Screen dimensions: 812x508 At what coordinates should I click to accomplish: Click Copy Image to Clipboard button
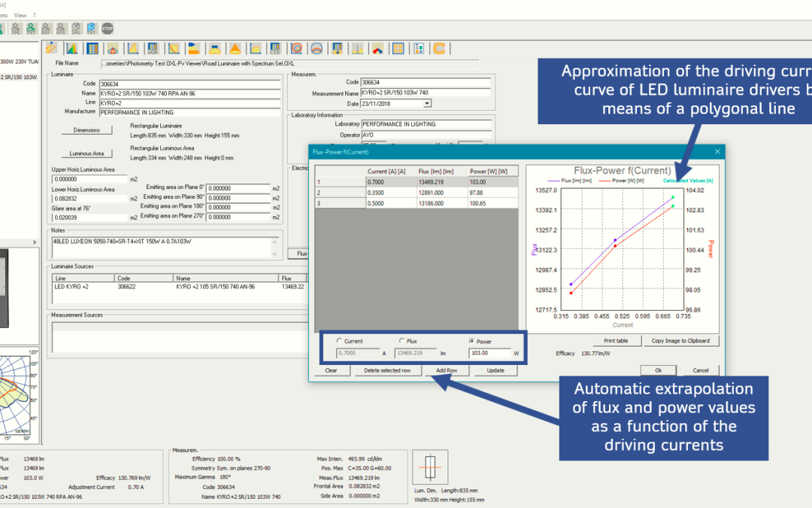tap(680, 341)
